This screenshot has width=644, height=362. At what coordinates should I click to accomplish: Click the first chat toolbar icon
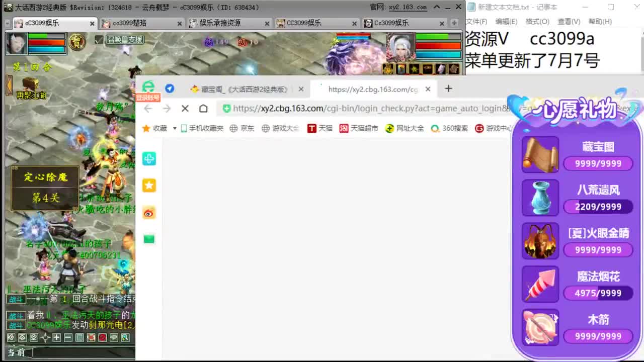(11, 338)
